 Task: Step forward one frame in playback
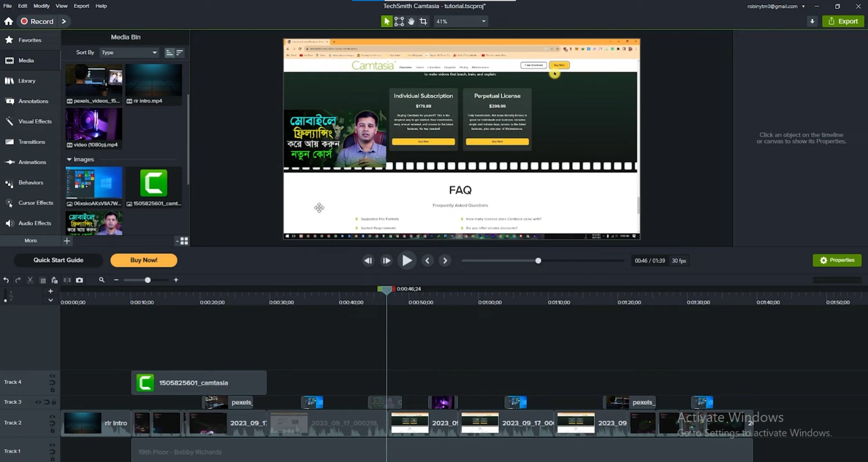[386, 261]
